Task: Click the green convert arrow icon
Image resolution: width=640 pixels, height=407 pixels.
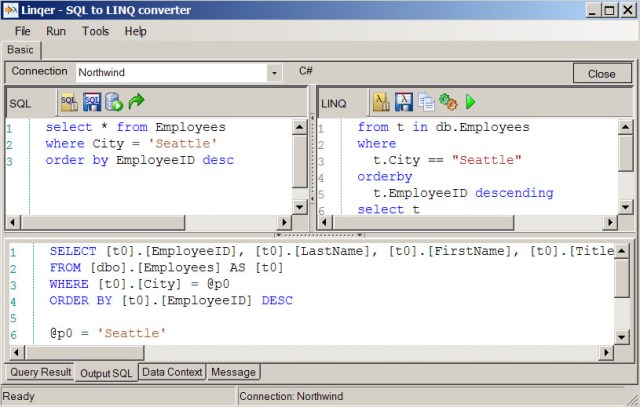Action: click(x=137, y=101)
